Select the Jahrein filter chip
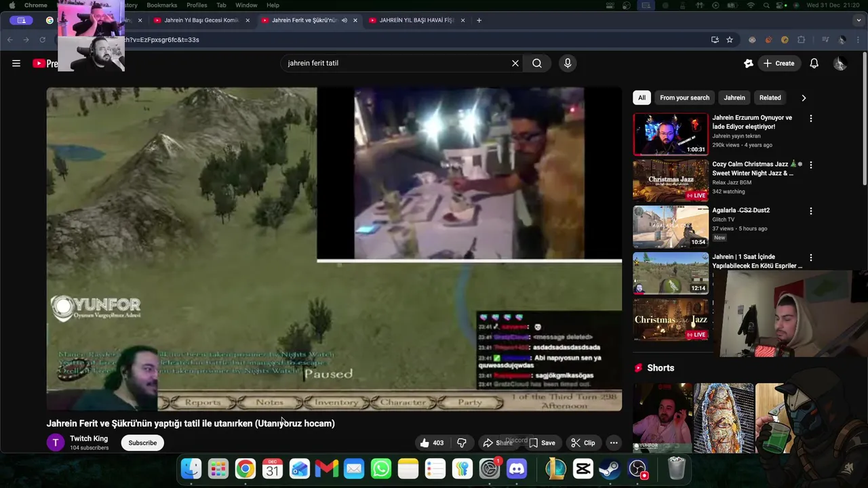The image size is (868, 488). pyautogui.click(x=734, y=98)
